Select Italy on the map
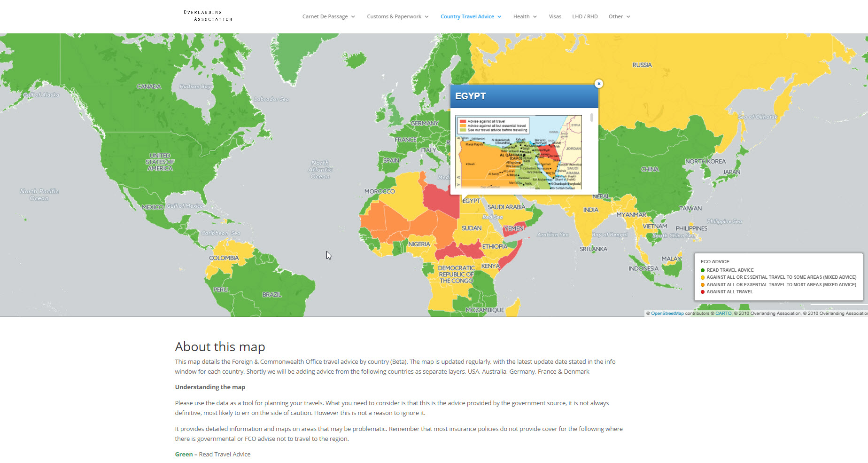Viewport: 868px width, 463px height. click(x=428, y=150)
